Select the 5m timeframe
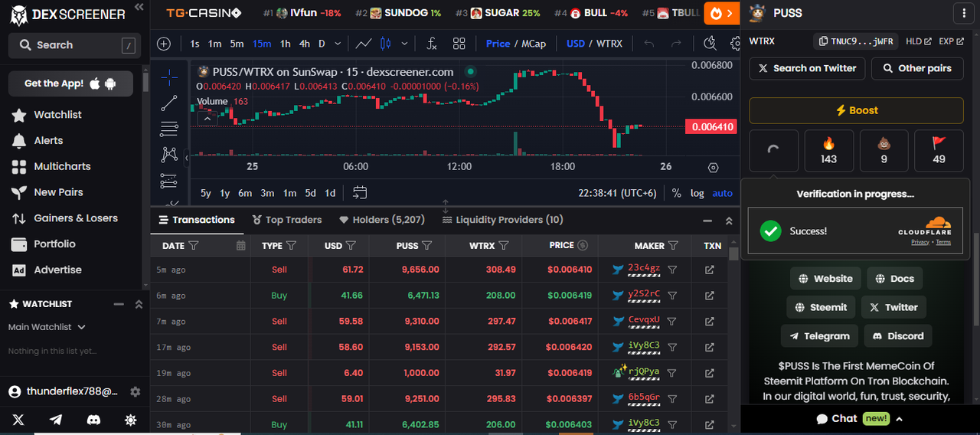The height and width of the screenshot is (435, 980). (237, 44)
